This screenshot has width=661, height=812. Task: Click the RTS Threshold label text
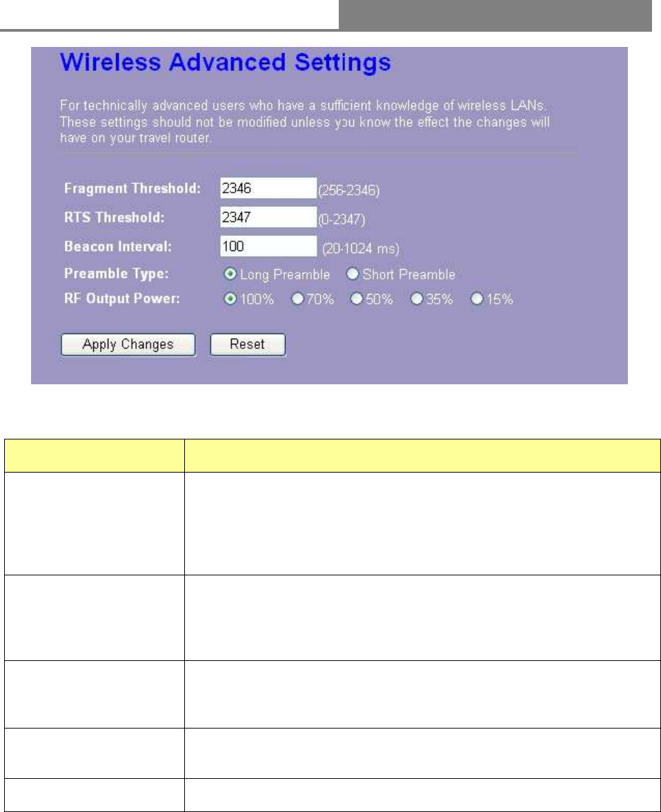(115, 217)
